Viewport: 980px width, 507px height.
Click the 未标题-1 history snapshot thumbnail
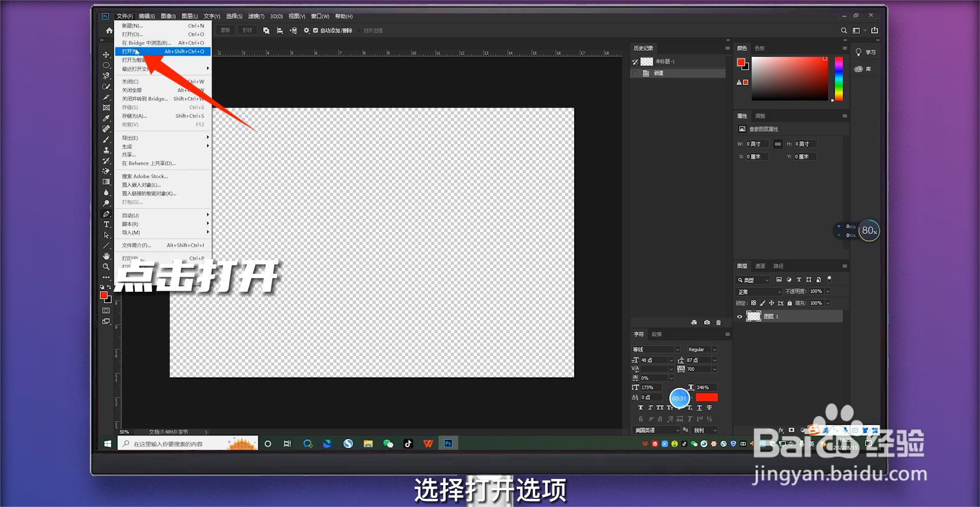647,61
